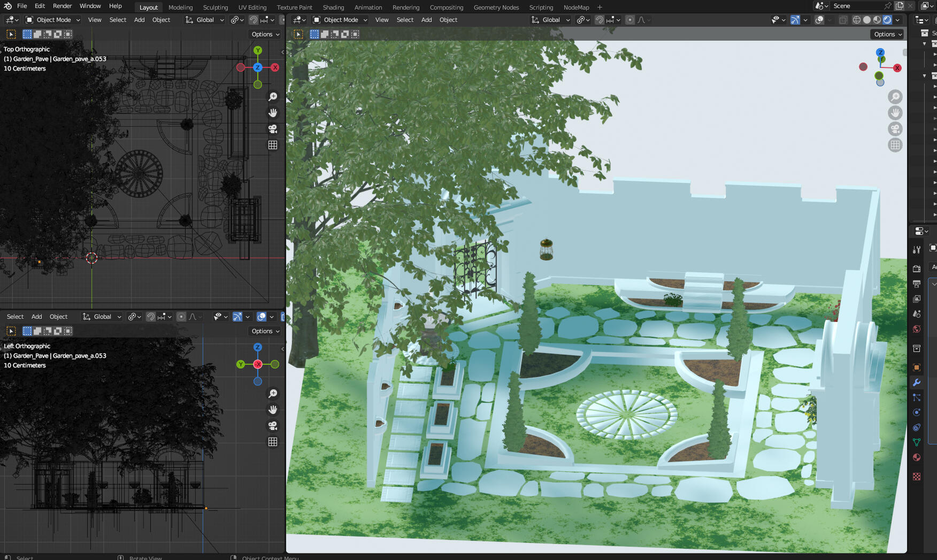Toggle proportional editing in main viewport header
The image size is (937, 560).
tap(630, 20)
